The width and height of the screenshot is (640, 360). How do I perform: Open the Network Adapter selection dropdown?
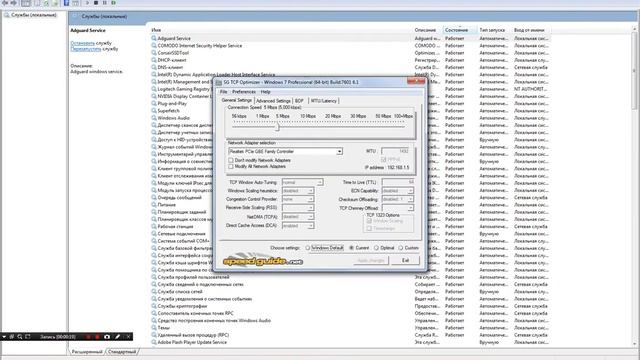pos(339,151)
